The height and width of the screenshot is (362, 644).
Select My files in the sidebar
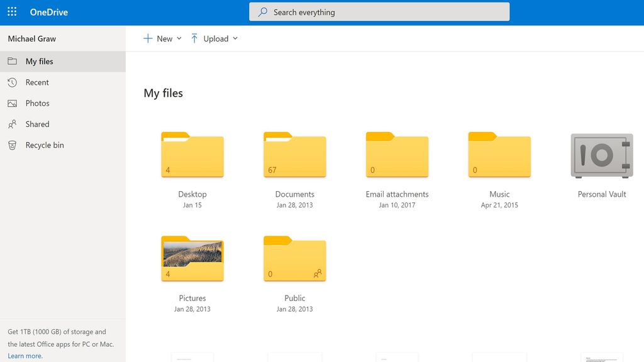[x=40, y=61]
